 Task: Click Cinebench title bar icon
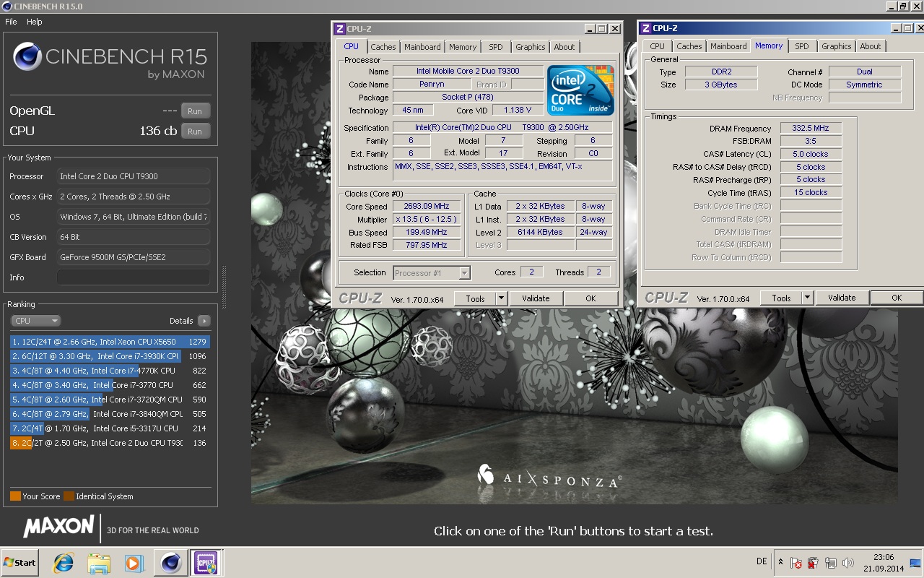(x=6, y=6)
